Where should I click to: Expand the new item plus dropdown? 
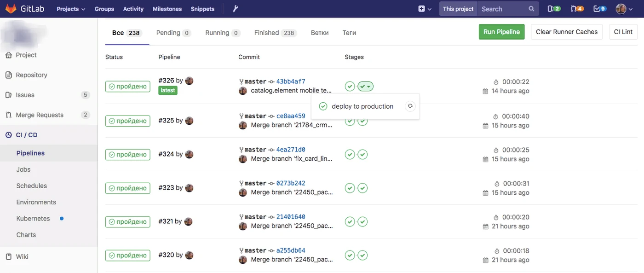(425, 9)
